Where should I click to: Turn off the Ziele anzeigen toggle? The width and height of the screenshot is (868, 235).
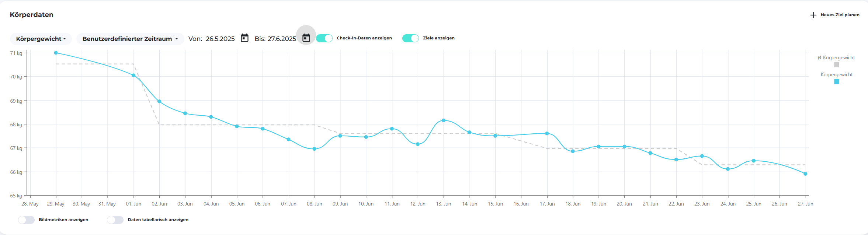(410, 38)
